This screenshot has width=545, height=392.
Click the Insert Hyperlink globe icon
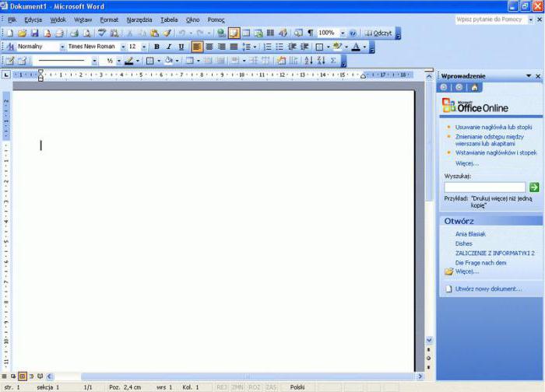(x=220, y=33)
